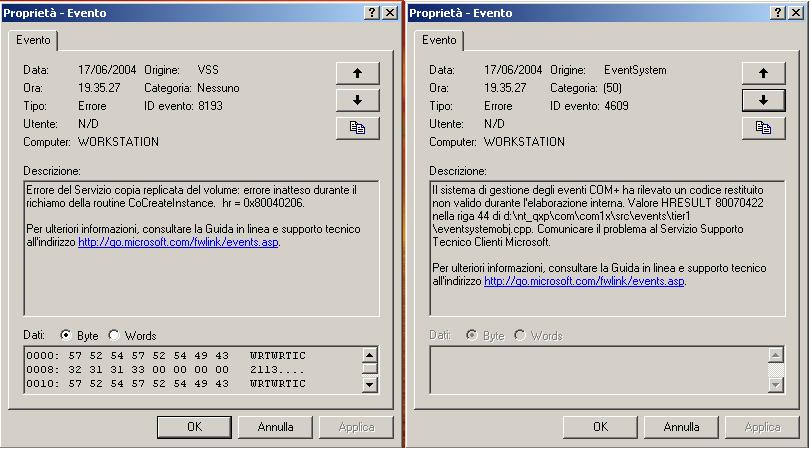Click hr = 0x80040206 text in description

tap(263, 203)
